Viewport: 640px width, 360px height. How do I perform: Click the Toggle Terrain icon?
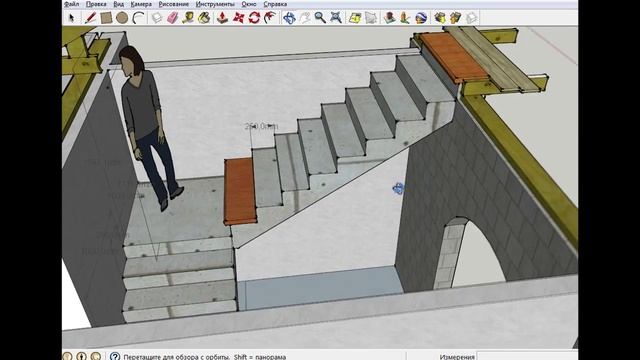point(371,18)
